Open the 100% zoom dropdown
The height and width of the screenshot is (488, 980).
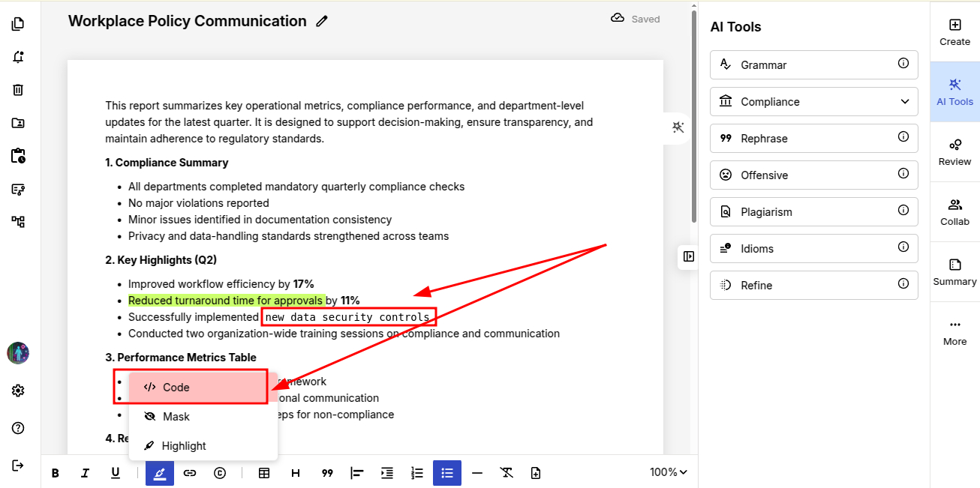coord(666,472)
